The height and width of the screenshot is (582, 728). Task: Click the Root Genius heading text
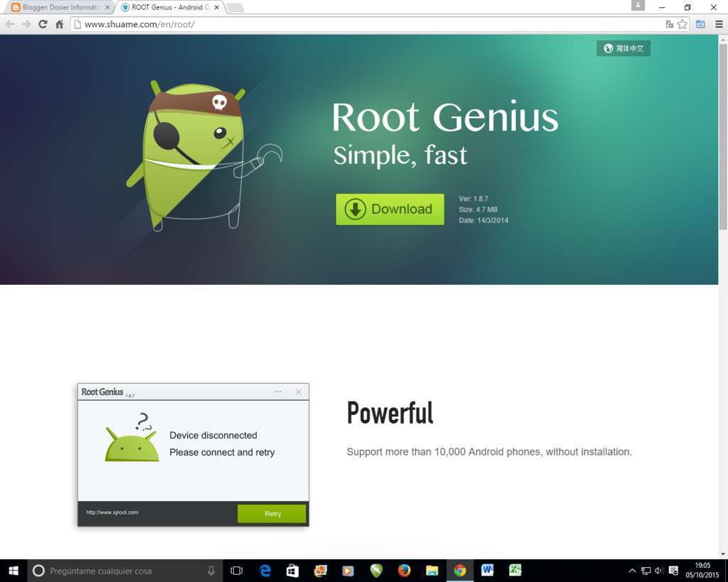tap(445, 117)
